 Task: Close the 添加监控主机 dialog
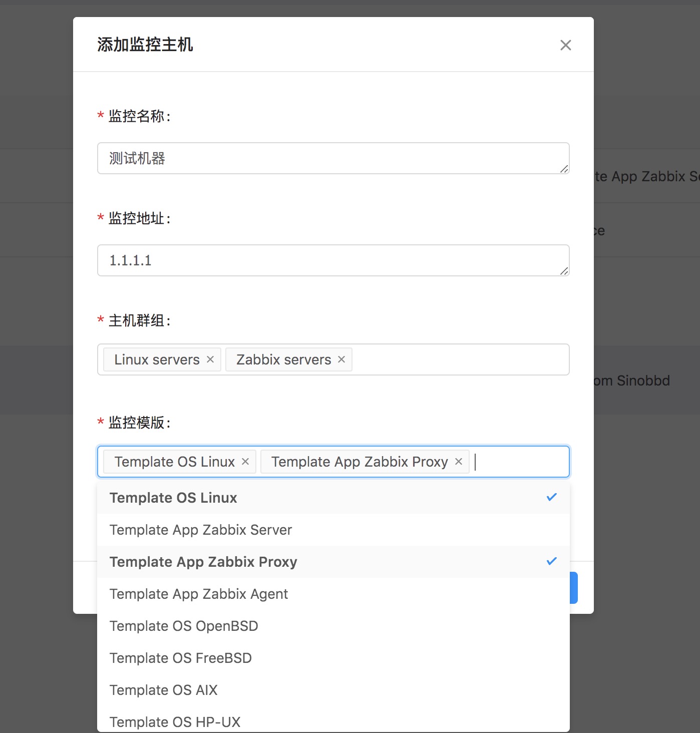565,45
